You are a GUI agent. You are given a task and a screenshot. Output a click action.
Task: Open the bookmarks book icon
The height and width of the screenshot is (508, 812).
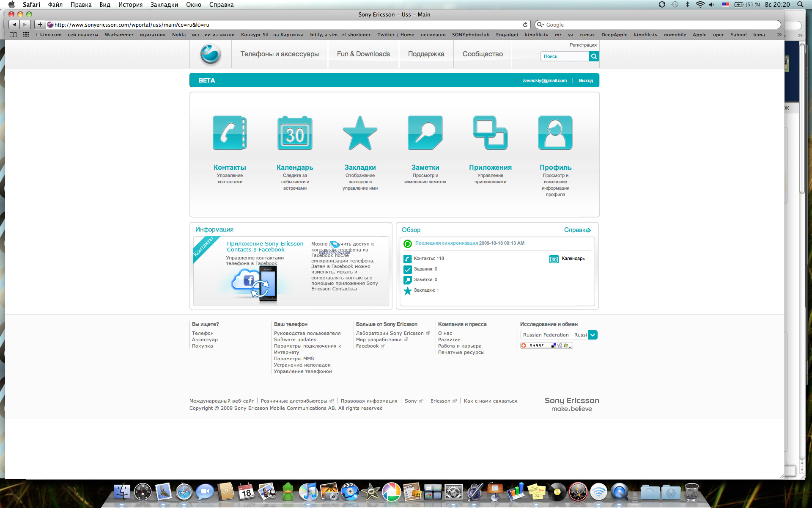tap(14, 35)
